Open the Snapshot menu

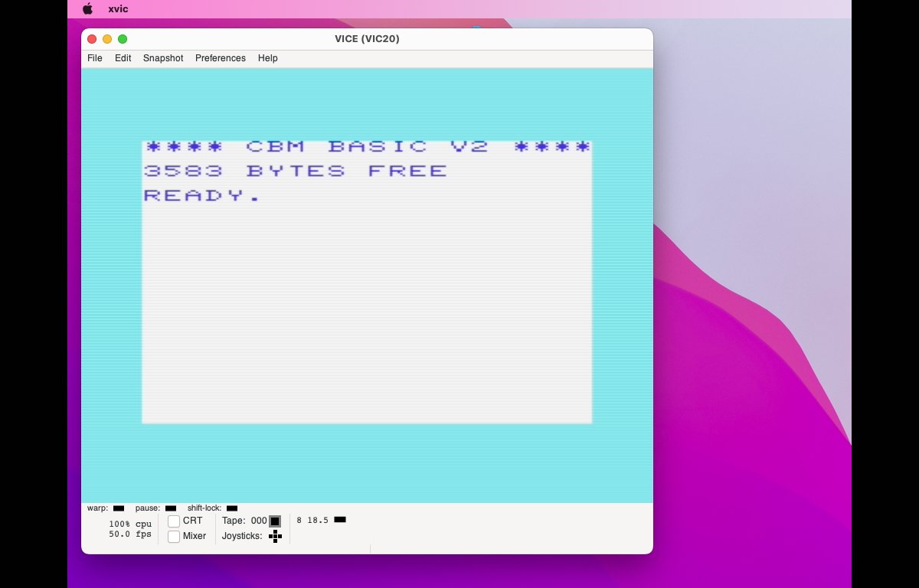pos(163,58)
